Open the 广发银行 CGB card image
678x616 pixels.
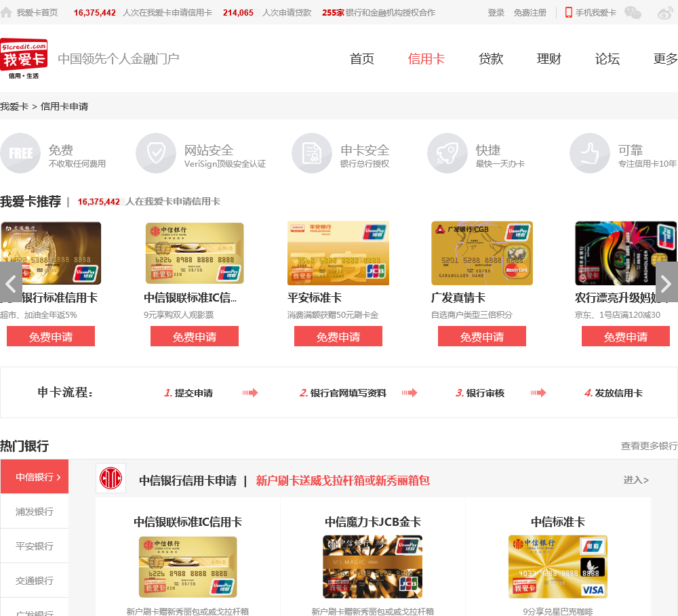pos(482,253)
